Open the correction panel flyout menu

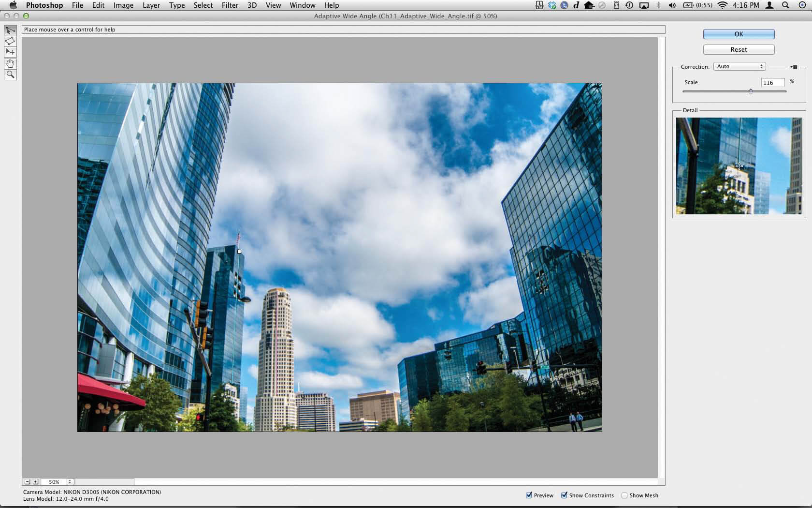tap(794, 67)
